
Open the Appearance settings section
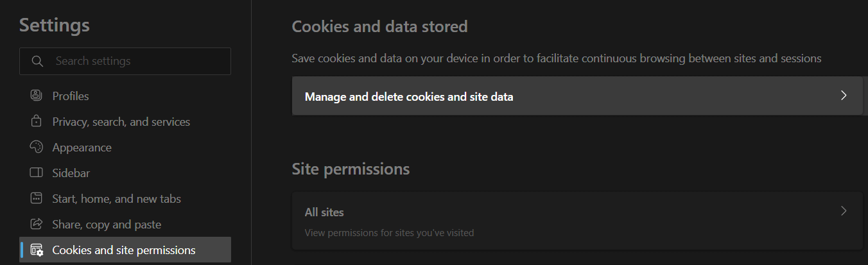[x=82, y=148]
